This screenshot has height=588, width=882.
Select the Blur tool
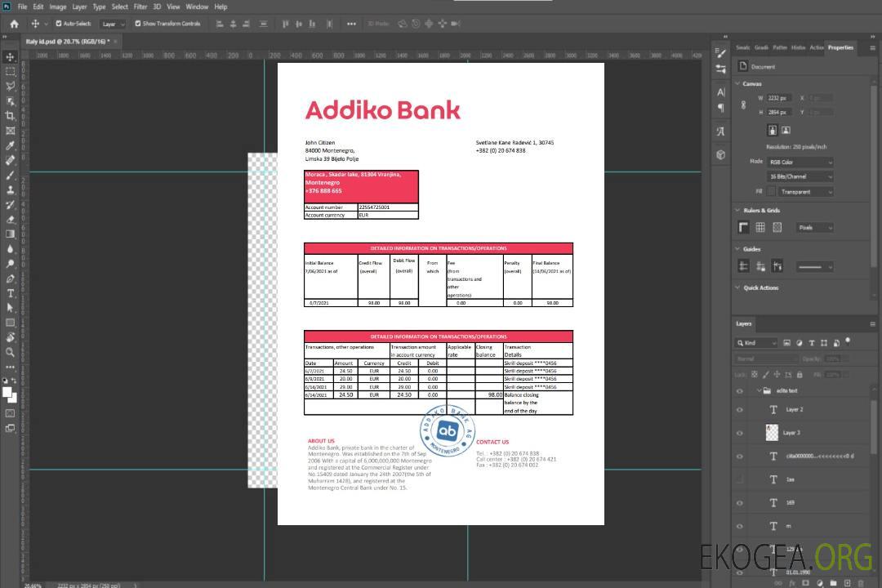[10, 249]
